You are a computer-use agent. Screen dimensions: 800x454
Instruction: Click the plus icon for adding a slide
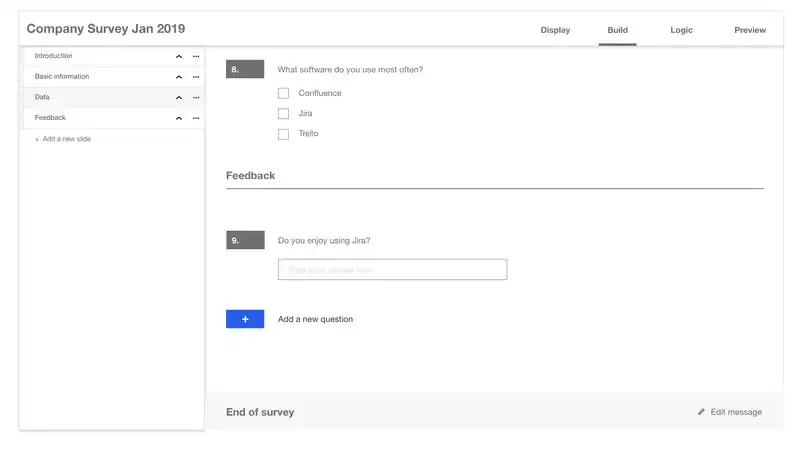coord(37,140)
